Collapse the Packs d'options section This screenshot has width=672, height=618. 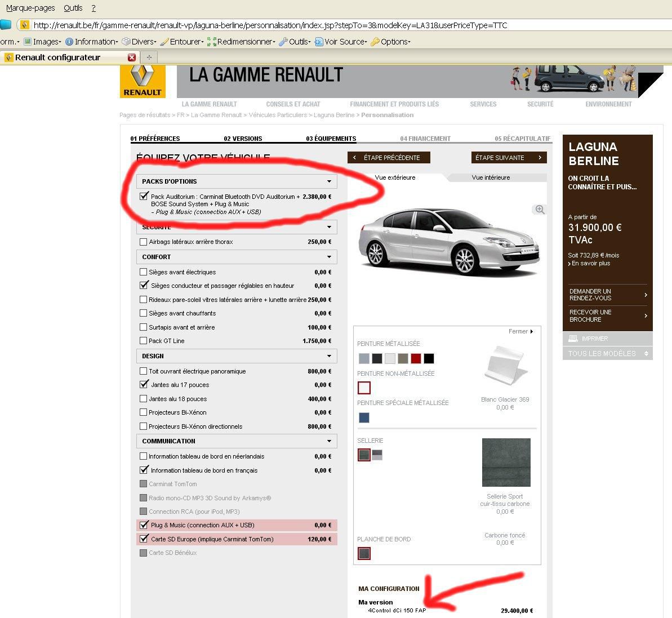pyautogui.click(x=237, y=181)
